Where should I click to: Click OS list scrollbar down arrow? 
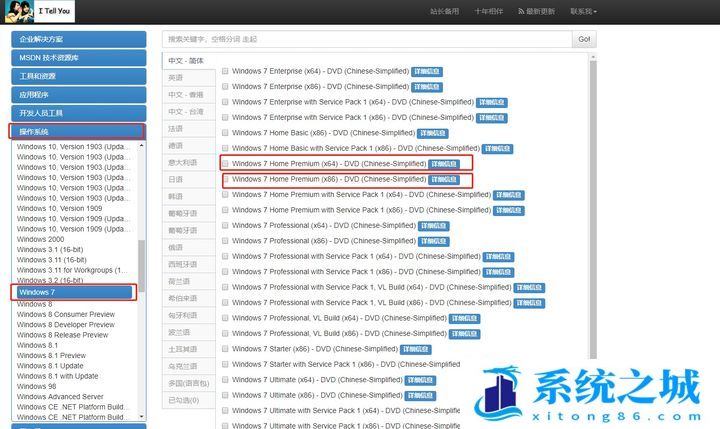click(x=141, y=416)
